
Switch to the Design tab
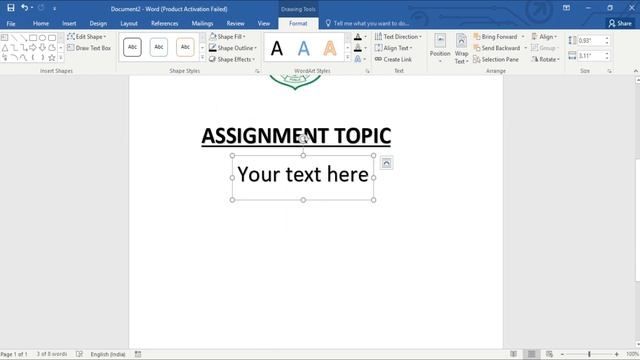[98, 24]
